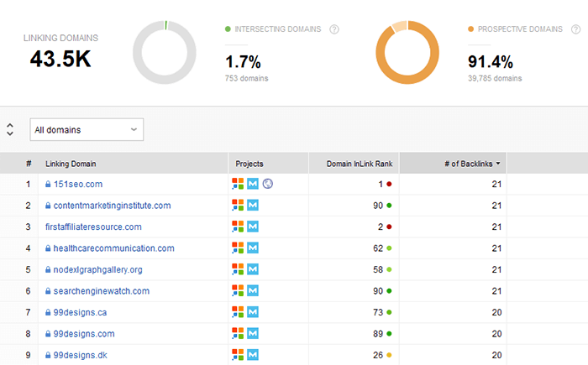Click InLink Rank value 58
The width and height of the screenshot is (588, 365).
point(378,269)
